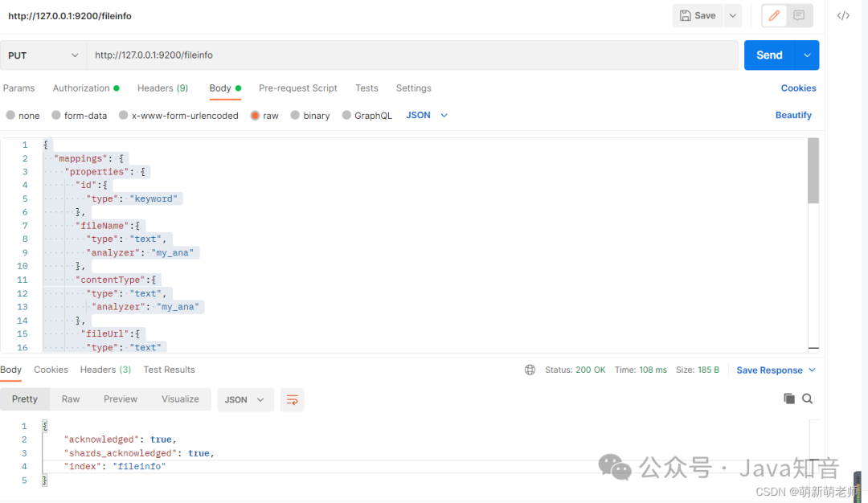Open the response Body tab

point(10,370)
